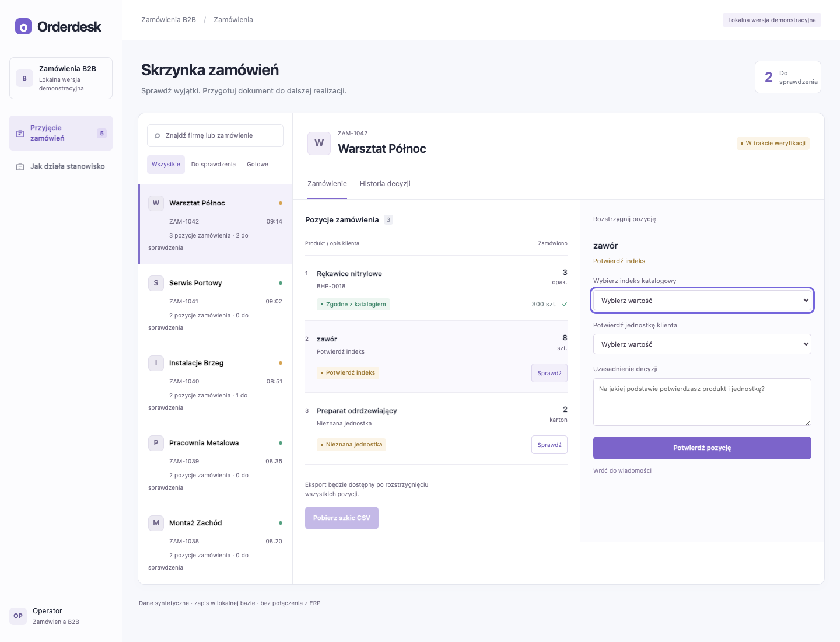Viewport: 840px width, 642px height.
Task: Click the Uzasadnienie decyzji text area
Action: point(702,402)
